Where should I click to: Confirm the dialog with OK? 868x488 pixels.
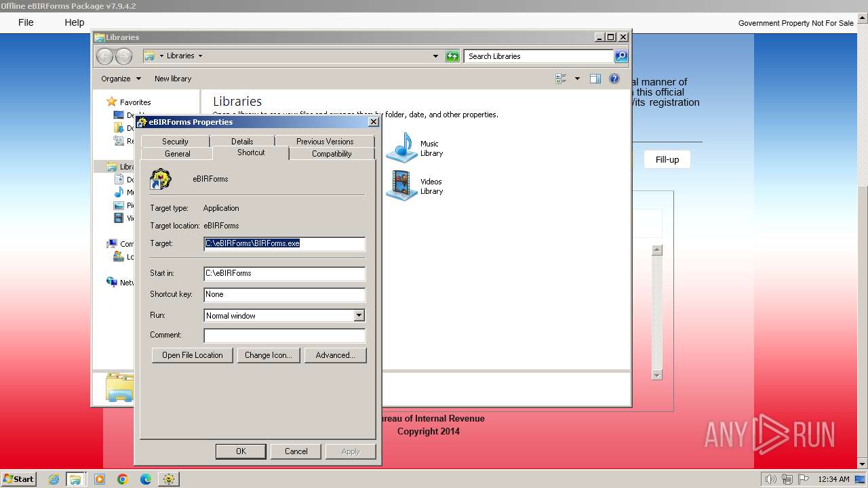[241, 451]
